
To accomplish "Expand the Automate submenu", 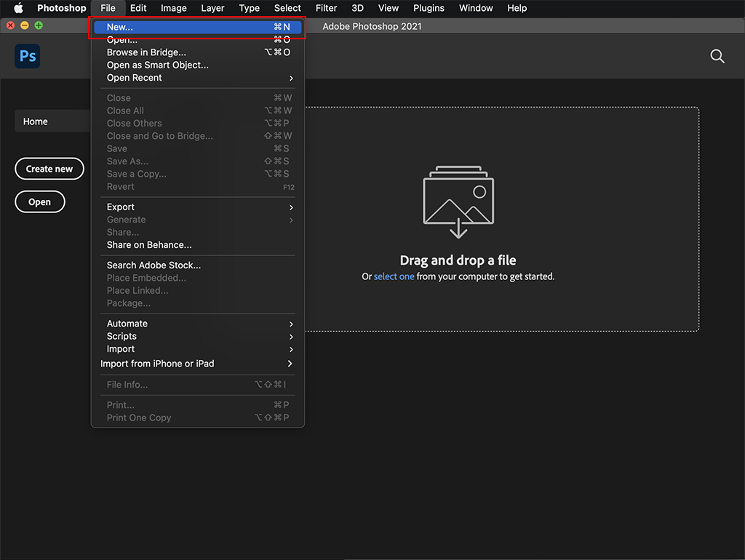I will click(x=198, y=324).
